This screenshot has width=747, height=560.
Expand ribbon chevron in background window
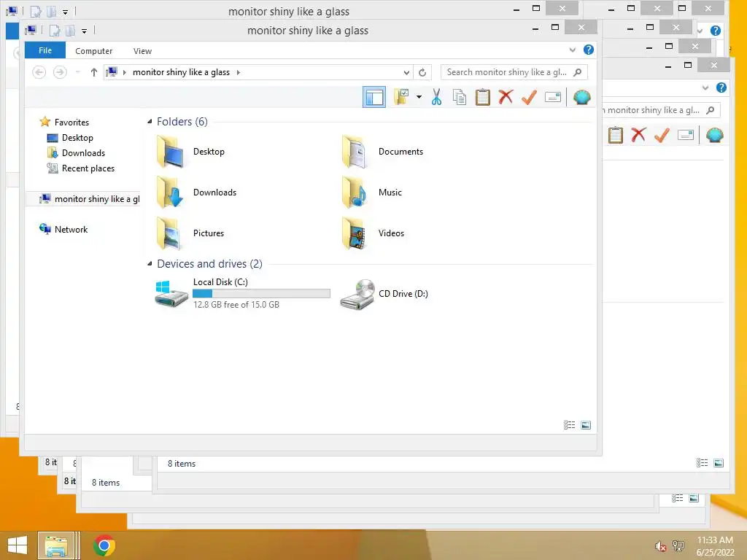(x=705, y=87)
